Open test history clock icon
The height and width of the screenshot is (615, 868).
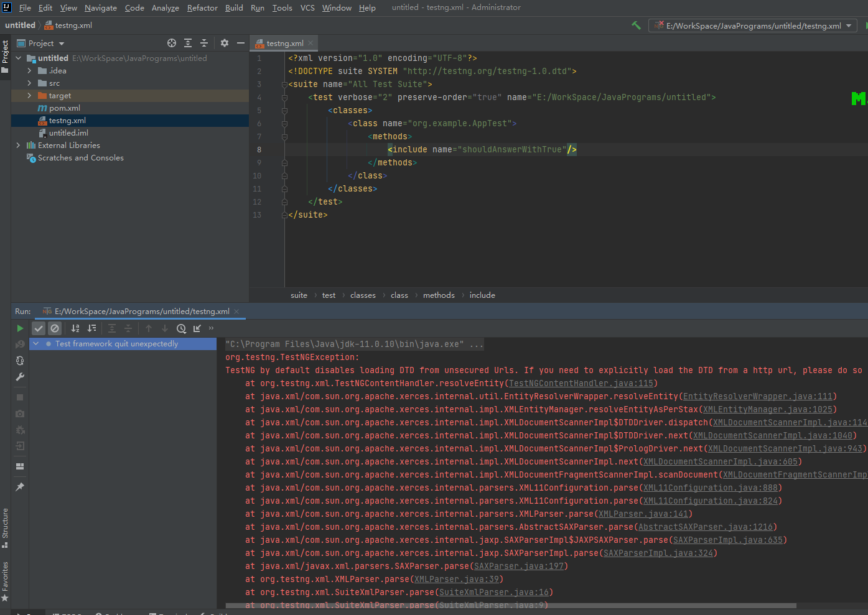181,328
